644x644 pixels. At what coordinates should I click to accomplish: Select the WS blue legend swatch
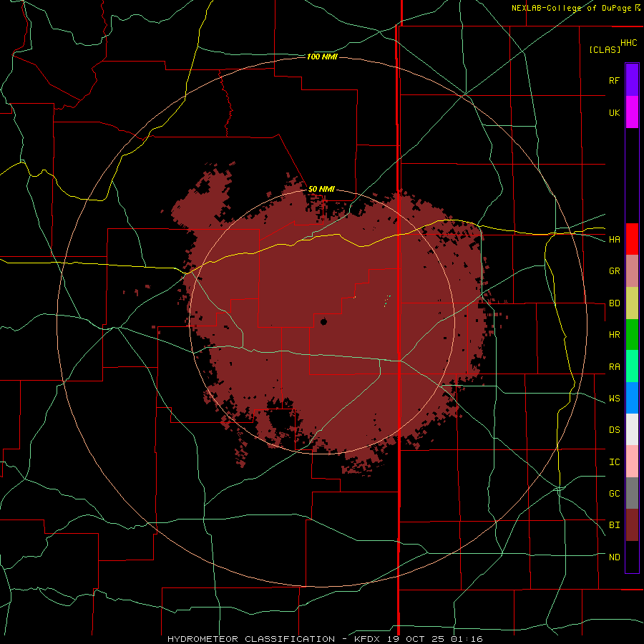point(632,398)
